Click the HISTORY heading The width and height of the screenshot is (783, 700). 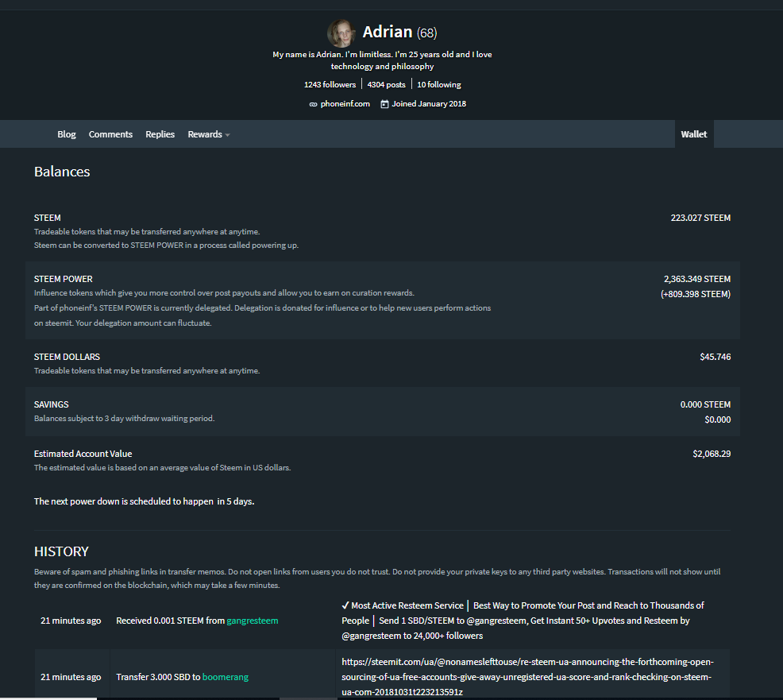[x=61, y=551]
